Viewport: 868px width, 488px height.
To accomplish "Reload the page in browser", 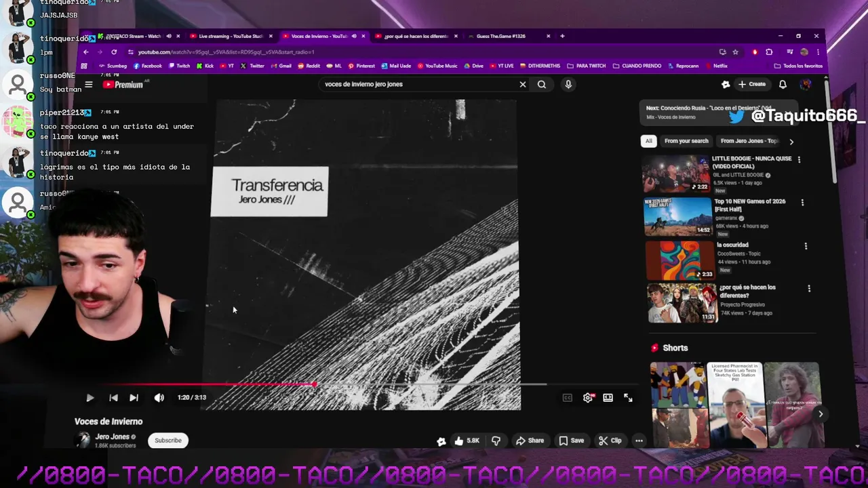I will pos(114,52).
